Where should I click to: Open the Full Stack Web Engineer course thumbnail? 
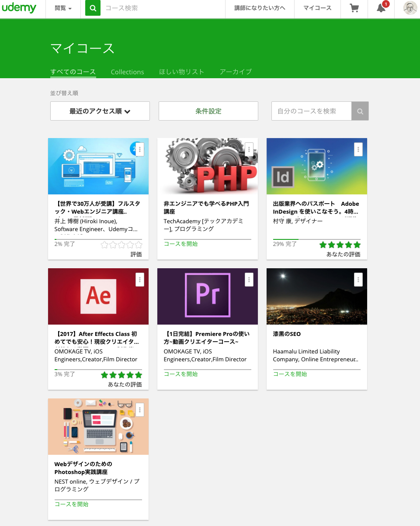pyautogui.click(x=98, y=166)
